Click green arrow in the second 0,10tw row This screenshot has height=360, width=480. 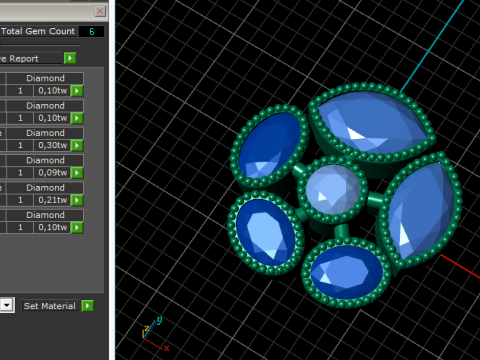point(77,118)
